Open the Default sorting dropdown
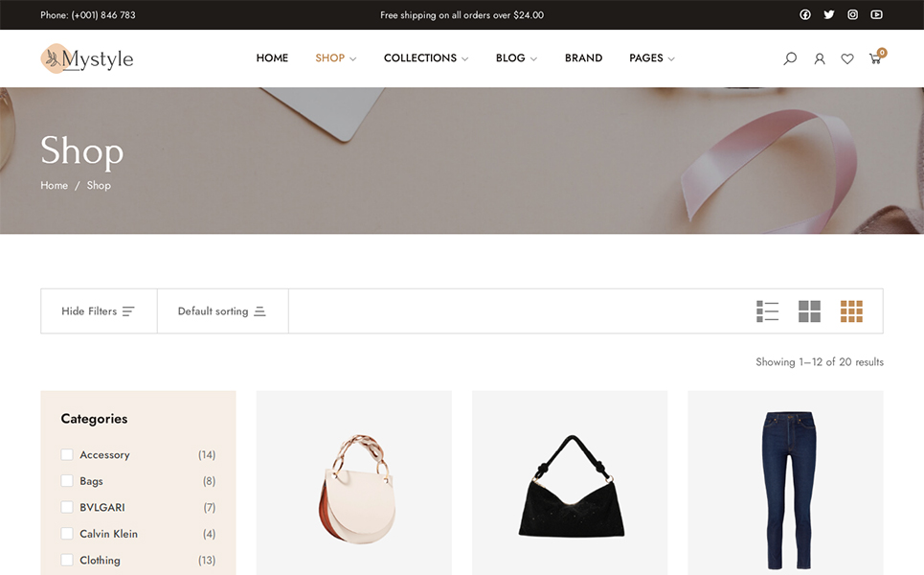Image resolution: width=924 pixels, height=575 pixels. (x=222, y=311)
